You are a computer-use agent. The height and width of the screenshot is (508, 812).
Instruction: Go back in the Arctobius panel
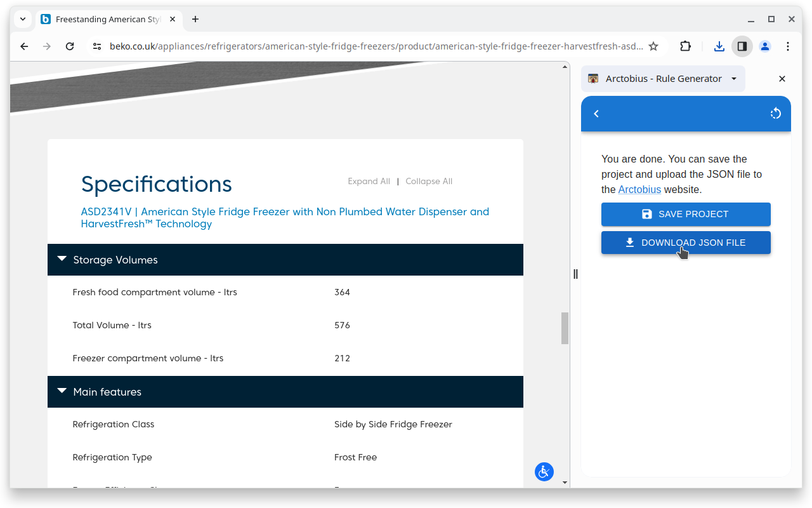click(596, 114)
